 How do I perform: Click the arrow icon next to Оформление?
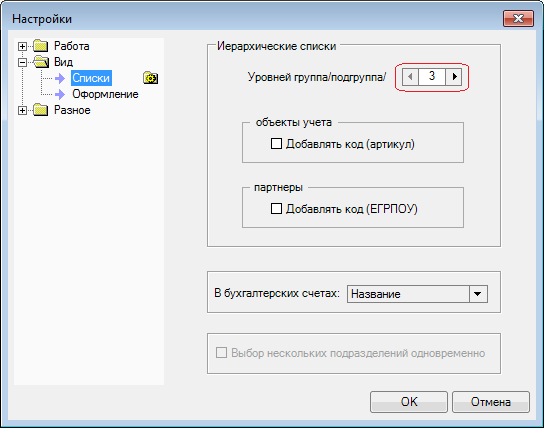[60, 94]
